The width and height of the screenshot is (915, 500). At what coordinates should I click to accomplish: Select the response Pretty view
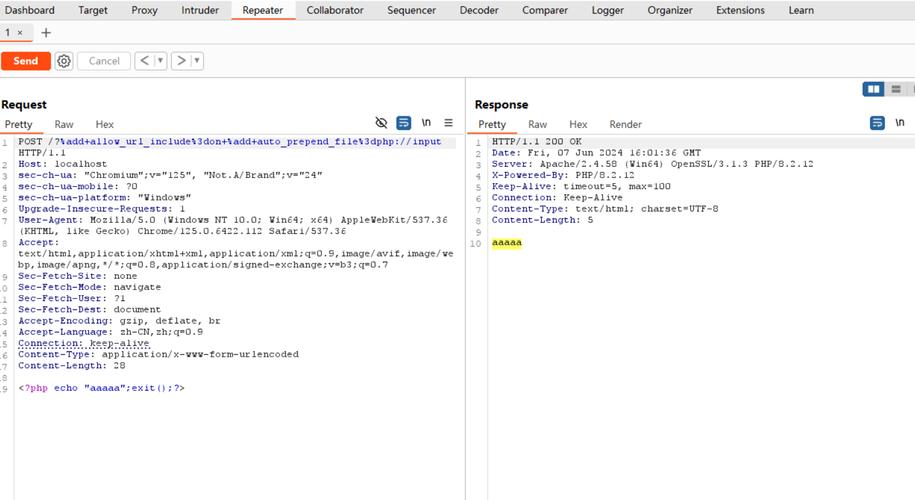492,124
